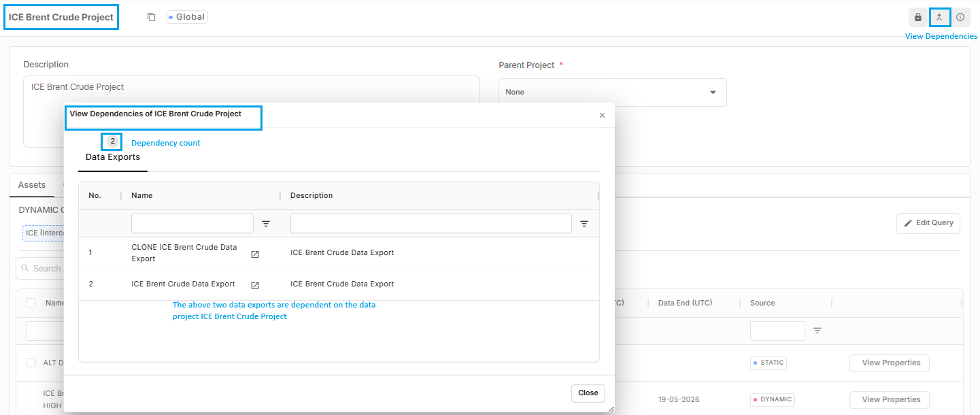The image size is (980, 415).
Task: Click the ICE Brent Crude Project title
Action: point(61,17)
